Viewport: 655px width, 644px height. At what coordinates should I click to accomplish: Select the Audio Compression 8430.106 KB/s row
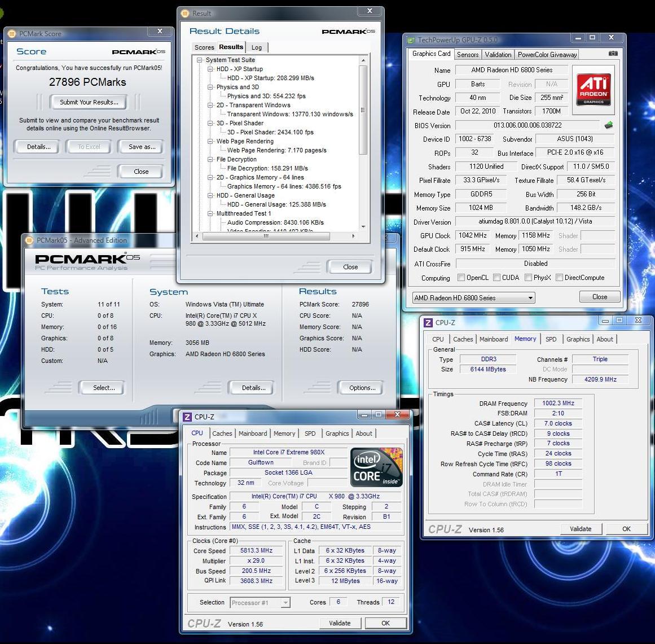coord(275,223)
